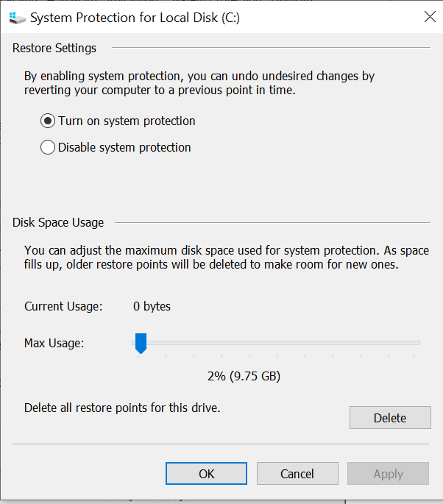This screenshot has width=443, height=504.
Task: Click the enabling system protection description paragraph
Action: [x=199, y=83]
